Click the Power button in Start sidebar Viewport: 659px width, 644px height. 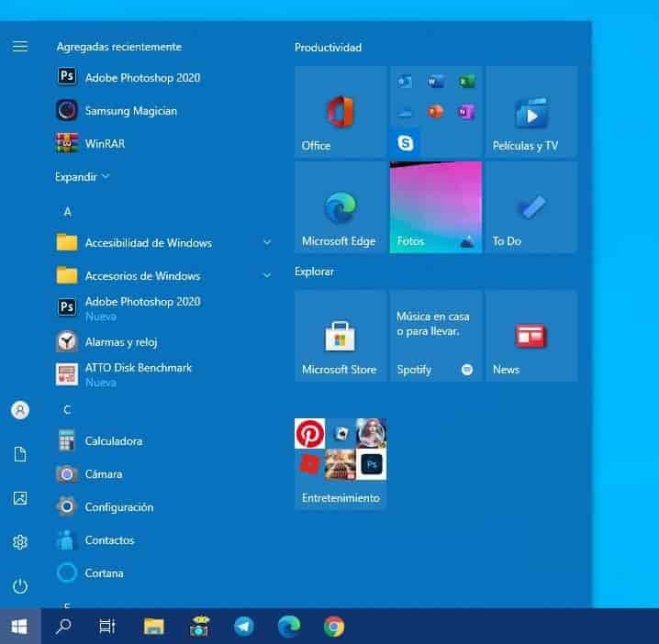pos(20,586)
